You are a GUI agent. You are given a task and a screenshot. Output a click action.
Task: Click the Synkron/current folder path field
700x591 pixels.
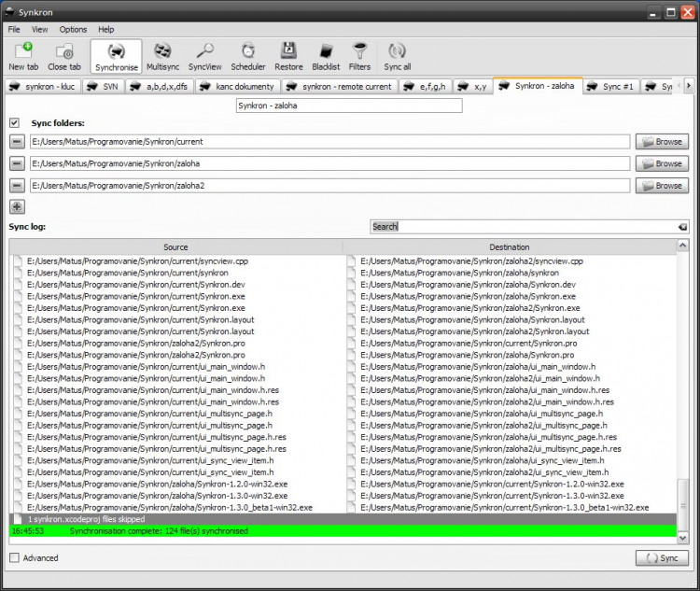pos(329,142)
